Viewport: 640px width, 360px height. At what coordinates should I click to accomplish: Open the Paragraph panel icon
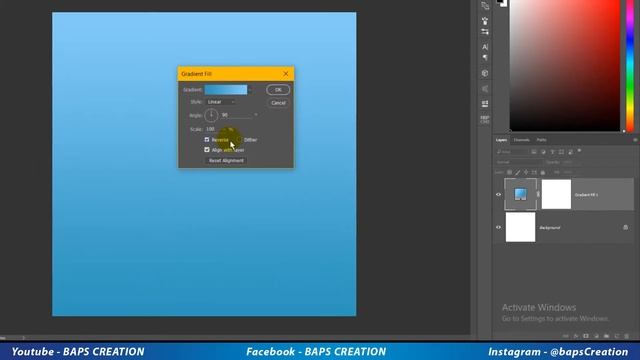pyautogui.click(x=485, y=58)
